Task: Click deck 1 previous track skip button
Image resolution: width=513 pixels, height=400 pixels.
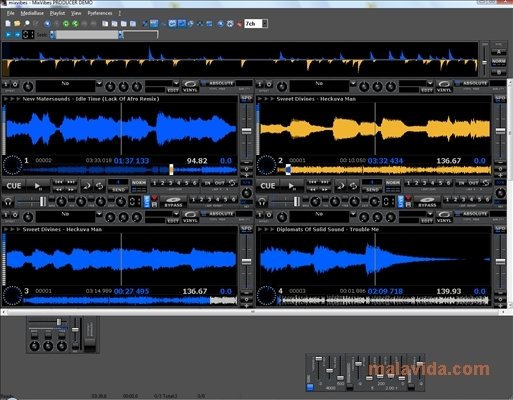Action: pos(59,182)
